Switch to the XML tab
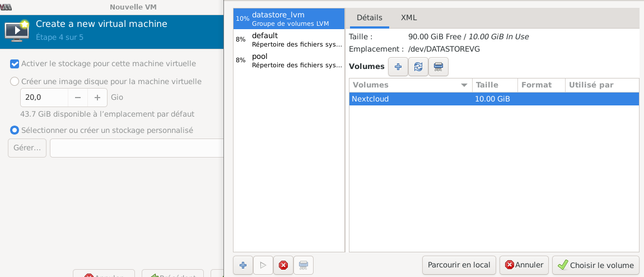The width and height of the screenshot is (644, 277). coord(409,18)
